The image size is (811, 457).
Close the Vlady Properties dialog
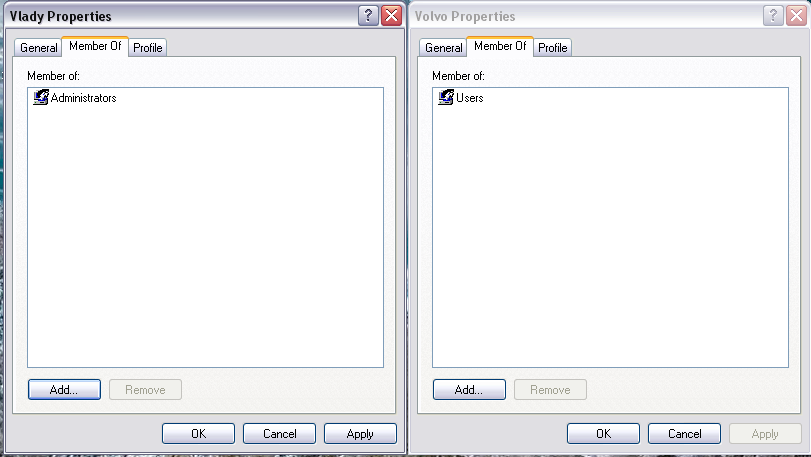click(x=392, y=16)
